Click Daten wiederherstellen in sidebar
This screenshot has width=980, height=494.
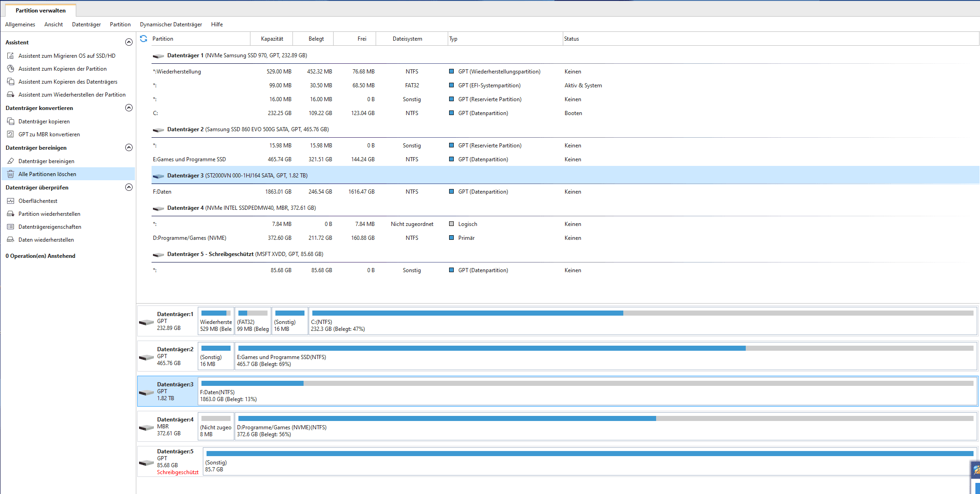46,240
